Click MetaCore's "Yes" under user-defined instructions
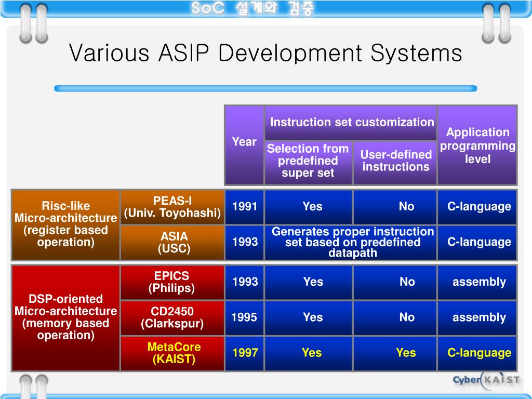532x399 pixels. point(395,353)
